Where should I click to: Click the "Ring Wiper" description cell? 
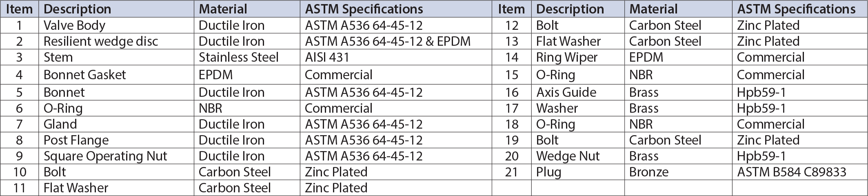(x=566, y=57)
